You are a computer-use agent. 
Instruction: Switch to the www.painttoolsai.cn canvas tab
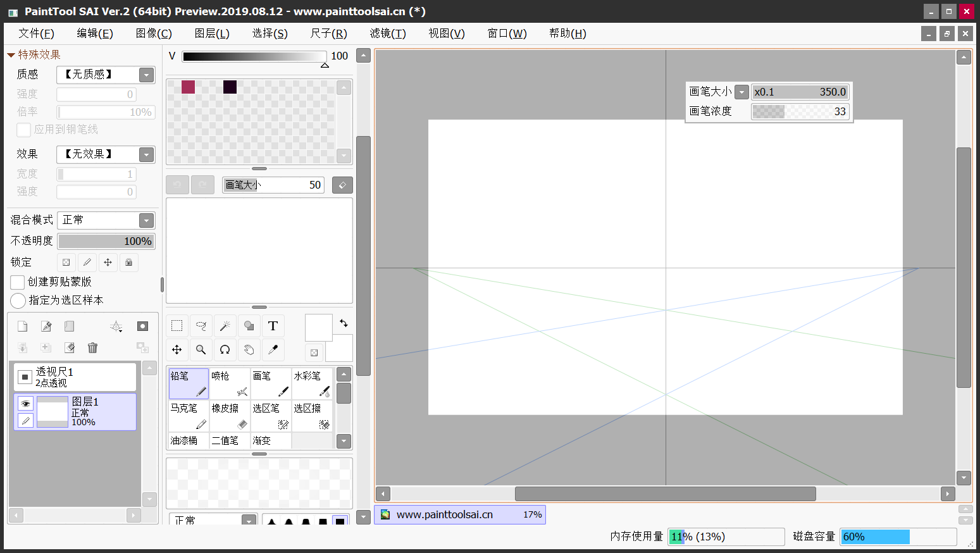pyautogui.click(x=460, y=514)
